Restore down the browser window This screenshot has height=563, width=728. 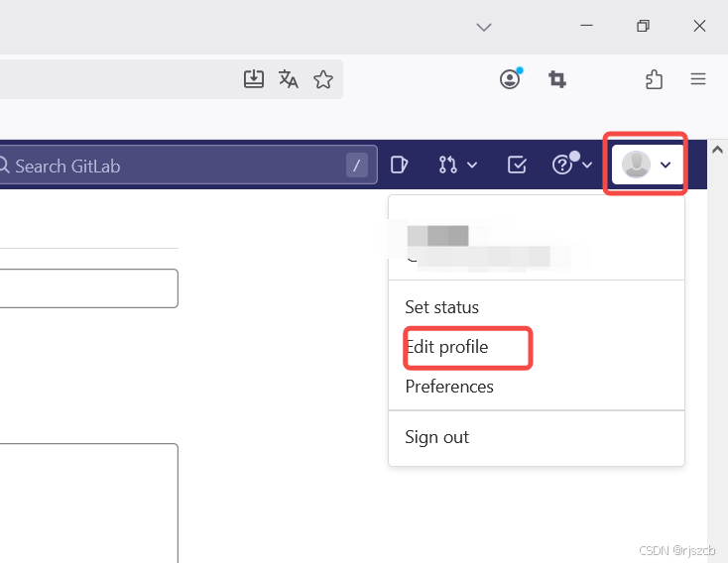(643, 26)
